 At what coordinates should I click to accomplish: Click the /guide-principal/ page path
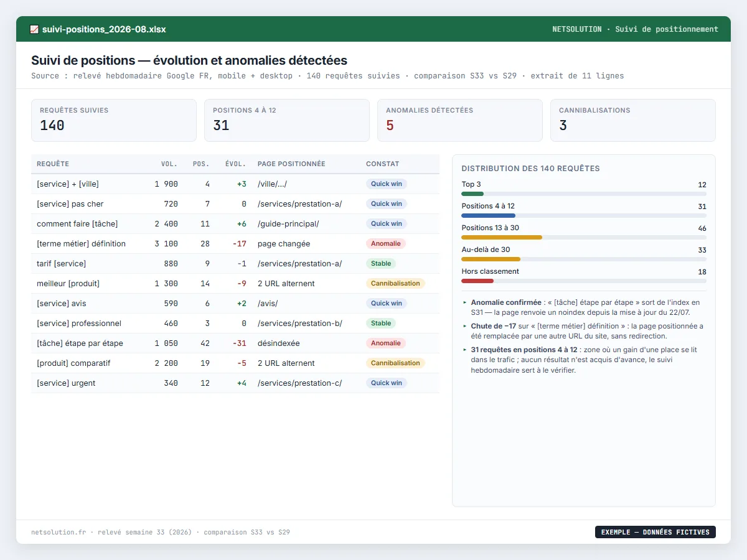[x=288, y=224]
